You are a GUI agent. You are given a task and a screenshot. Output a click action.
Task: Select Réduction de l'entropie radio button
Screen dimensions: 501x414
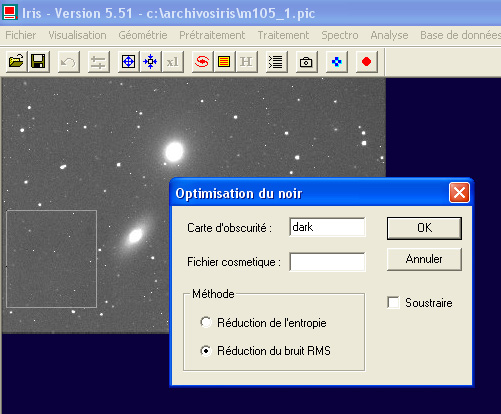tap(206, 322)
